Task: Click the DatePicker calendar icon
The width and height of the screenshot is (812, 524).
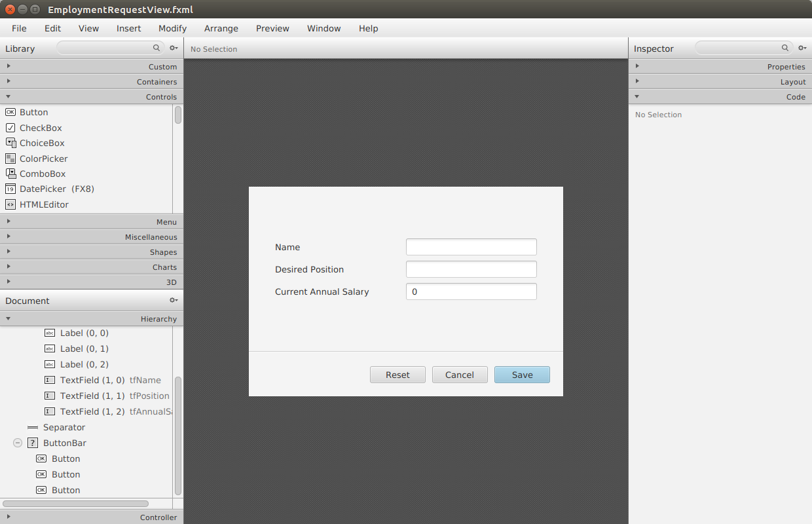Action: coord(10,189)
